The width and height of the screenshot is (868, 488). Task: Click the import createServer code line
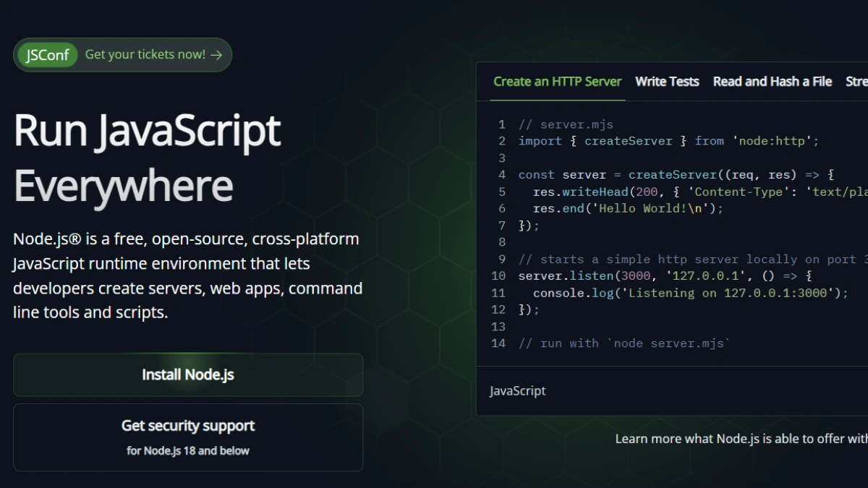[x=668, y=141]
